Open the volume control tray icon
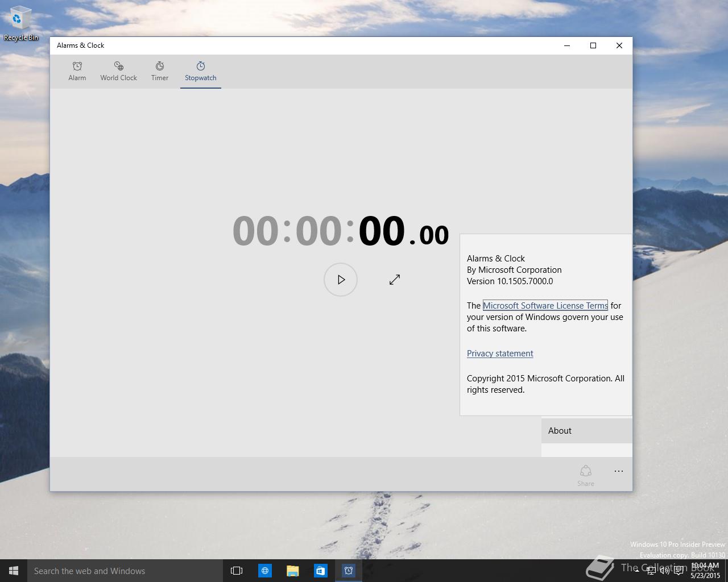The width and height of the screenshot is (728, 582). (664, 571)
